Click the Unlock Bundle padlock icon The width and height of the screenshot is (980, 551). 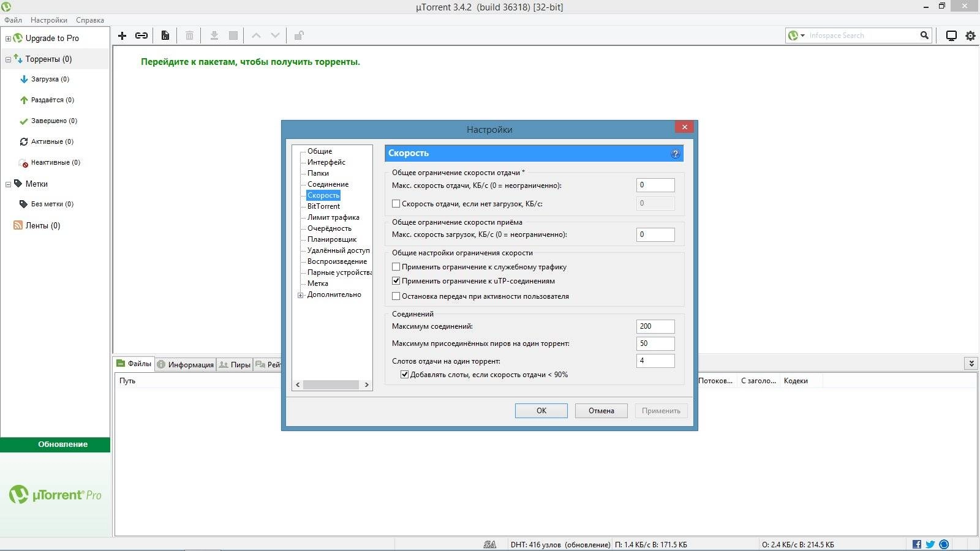pos(299,36)
